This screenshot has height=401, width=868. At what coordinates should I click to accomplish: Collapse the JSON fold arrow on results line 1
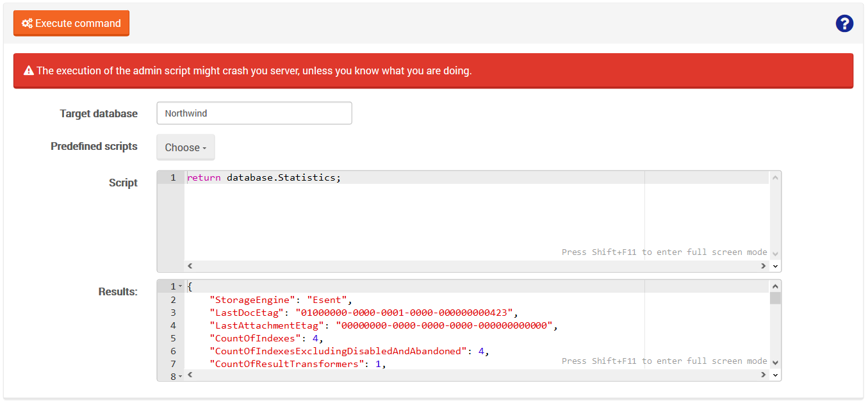click(180, 287)
